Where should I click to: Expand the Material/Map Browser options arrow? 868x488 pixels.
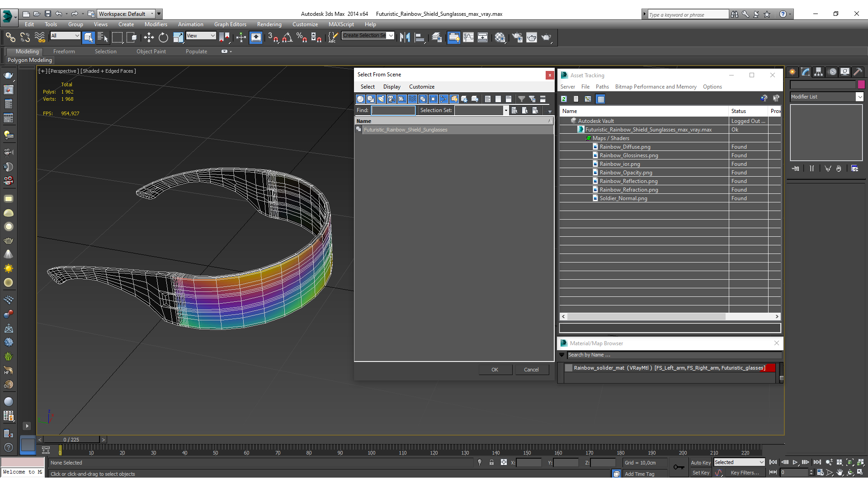(561, 355)
